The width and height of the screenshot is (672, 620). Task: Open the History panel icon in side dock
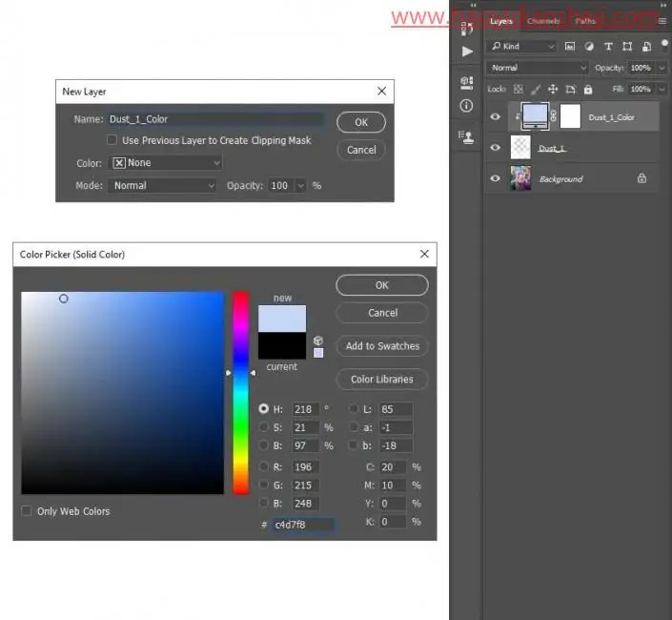(x=467, y=29)
